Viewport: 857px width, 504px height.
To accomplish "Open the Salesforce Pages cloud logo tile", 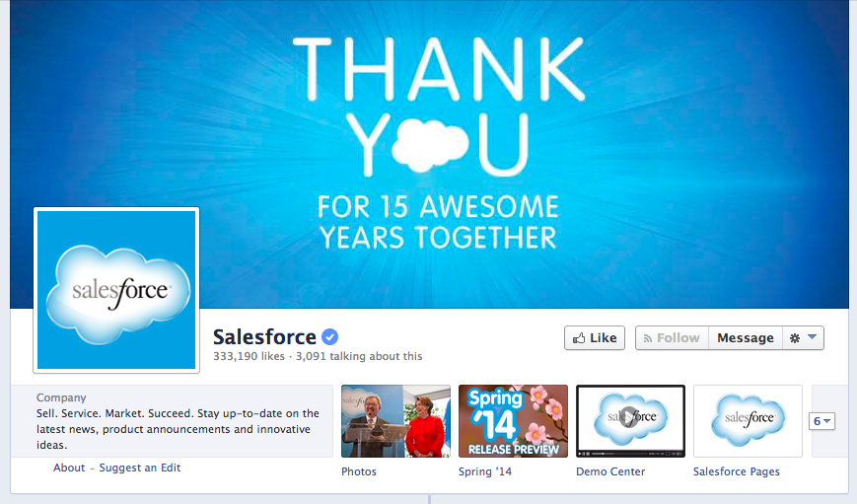I will click(748, 421).
